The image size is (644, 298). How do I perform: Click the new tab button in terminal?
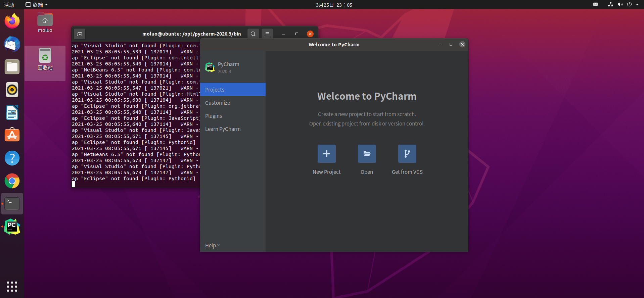80,34
